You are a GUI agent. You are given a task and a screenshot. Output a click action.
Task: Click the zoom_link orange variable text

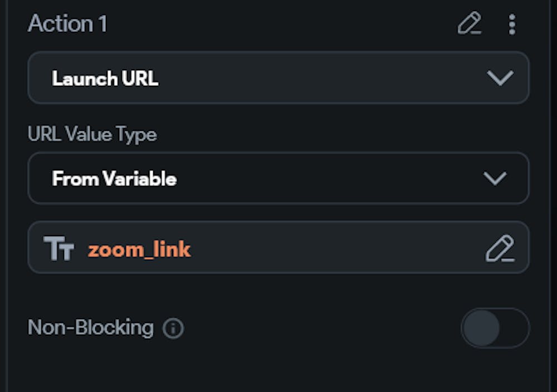[139, 249]
